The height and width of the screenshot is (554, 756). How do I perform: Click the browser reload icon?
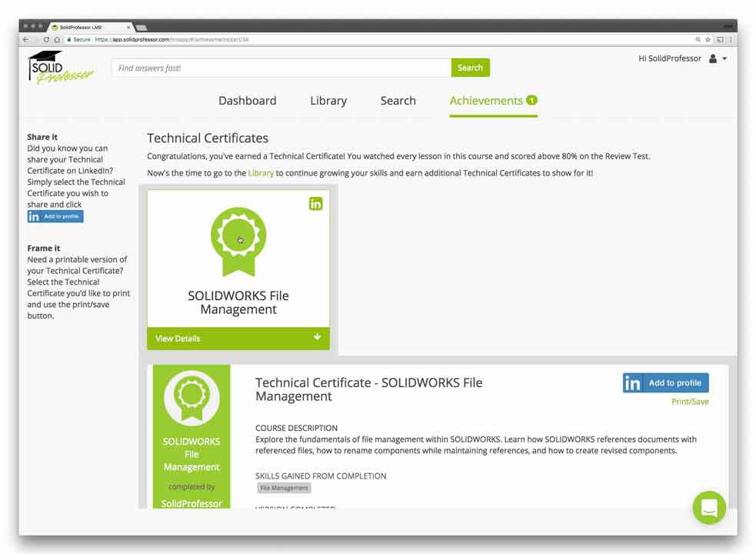coord(46,39)
